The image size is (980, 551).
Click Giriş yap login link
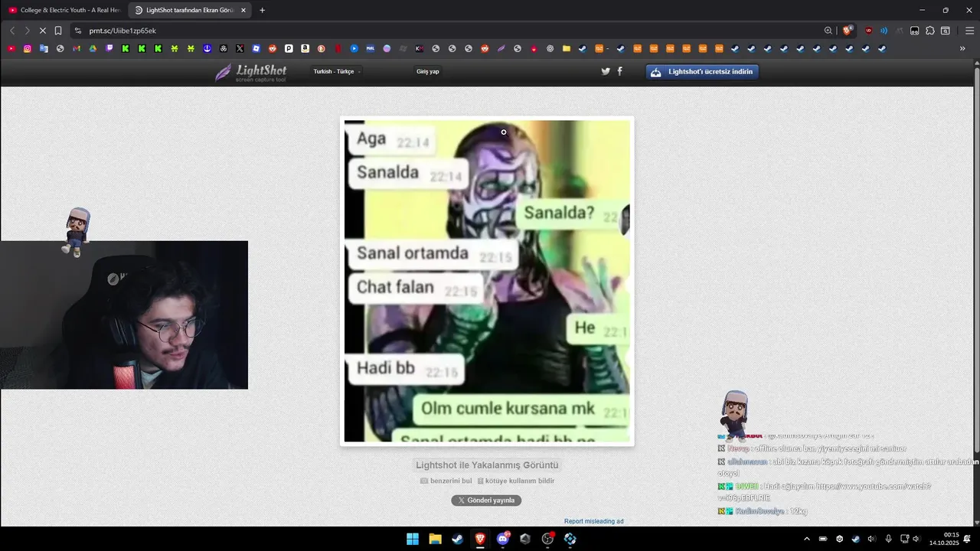[427, 71]
